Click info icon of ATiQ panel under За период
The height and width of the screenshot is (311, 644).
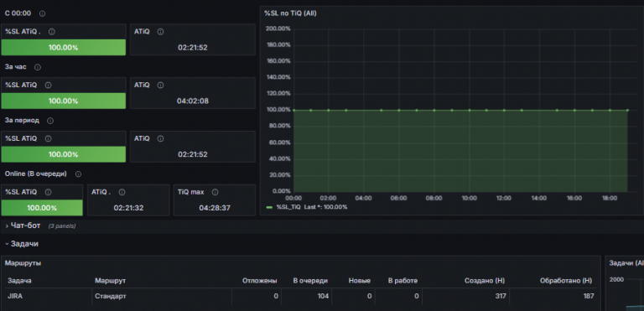coord(161,139)
